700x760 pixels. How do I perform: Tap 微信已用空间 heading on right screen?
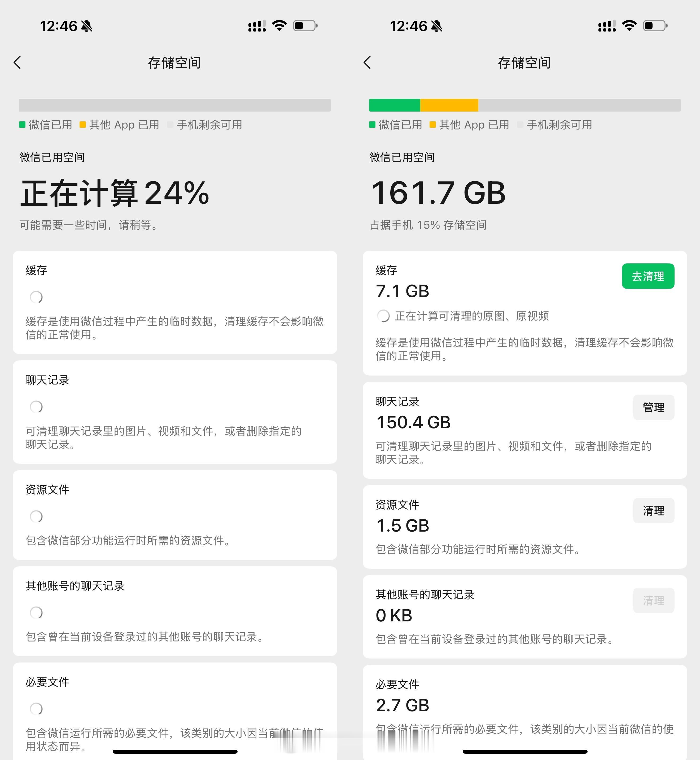[x=402, y=157]
